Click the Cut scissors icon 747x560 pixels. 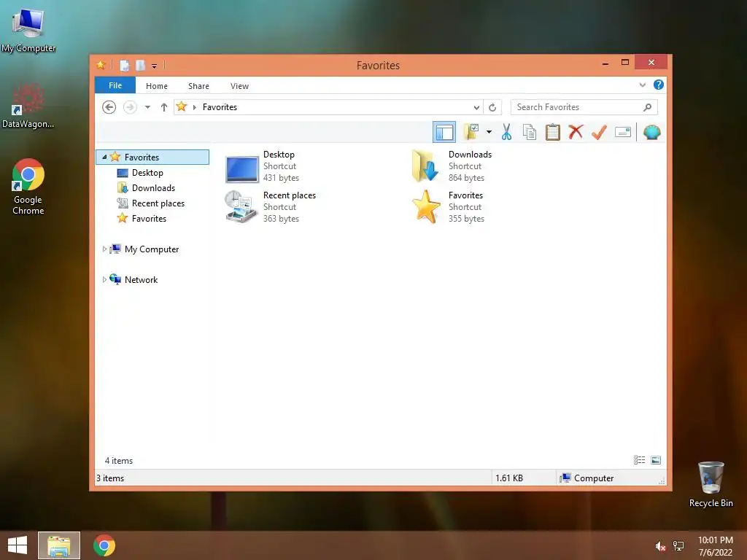506,132
